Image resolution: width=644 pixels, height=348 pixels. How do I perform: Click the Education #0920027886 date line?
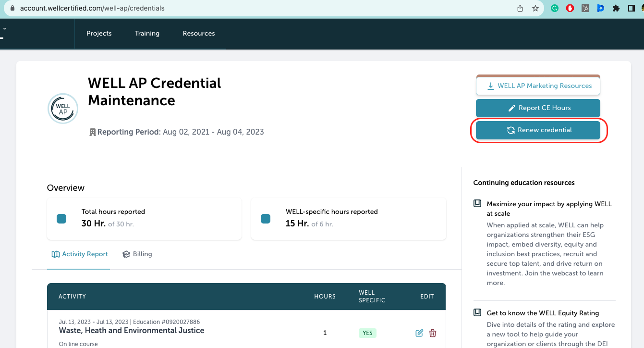pos(129,322)
